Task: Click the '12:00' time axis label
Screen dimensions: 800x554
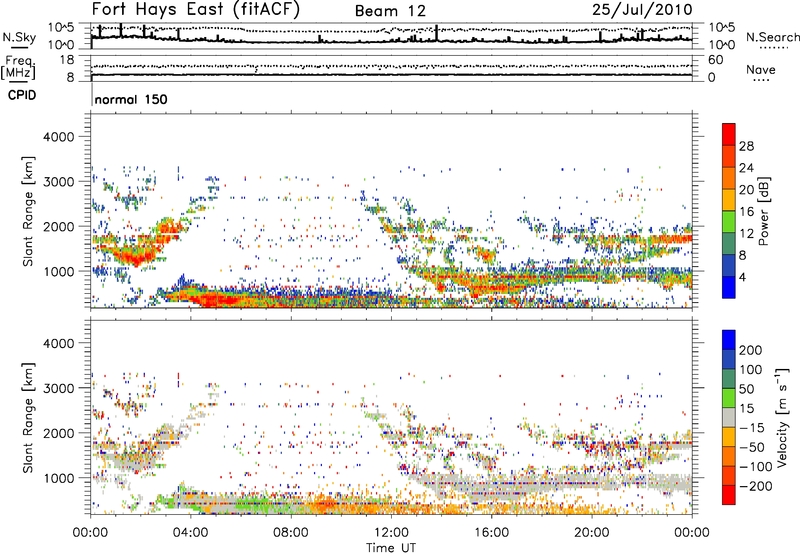Action: tap(391, 533)
